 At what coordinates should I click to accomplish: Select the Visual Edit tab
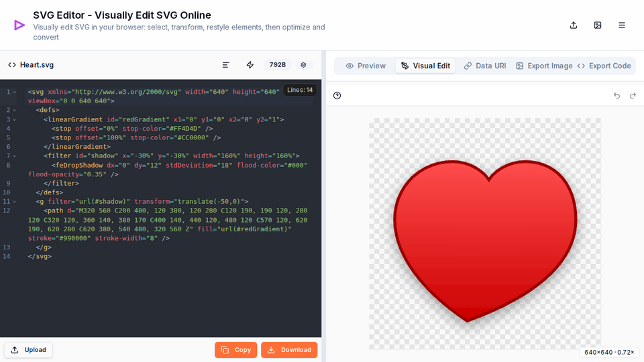(x=425, y=66)
